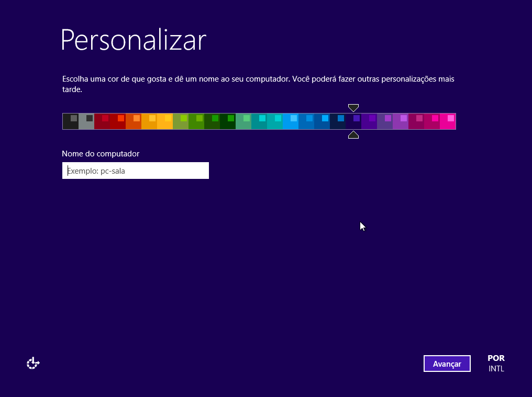
Task: Select the navy swatch left of the selected color
Action: 337,121
